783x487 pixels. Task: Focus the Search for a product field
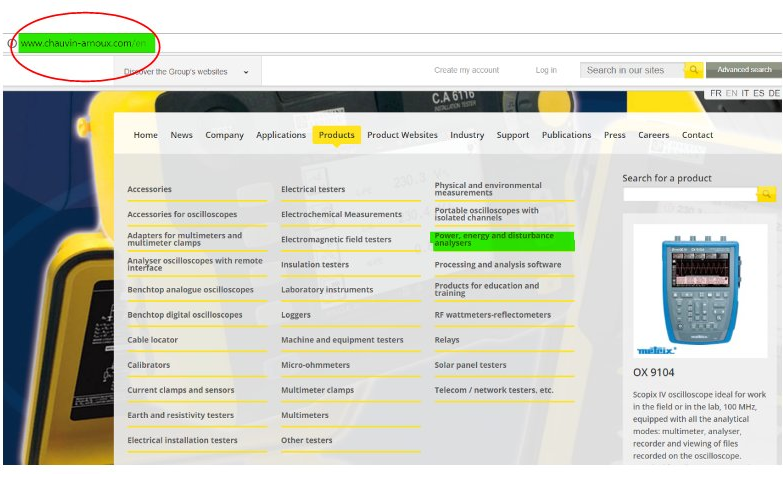click(690, 194)
